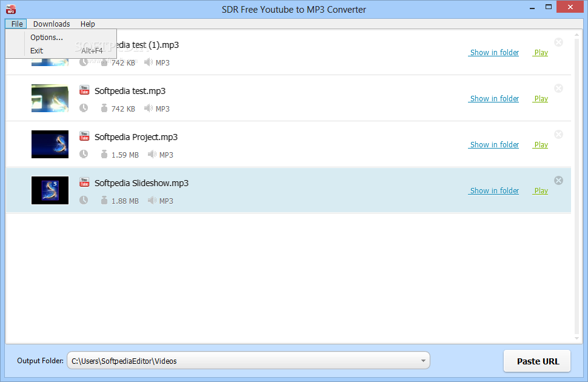This screenshot has width=588, height=382.
Task: Click the Softpedia Slideshow.mp3 thumbnail
Action: [x=50, y=190]
